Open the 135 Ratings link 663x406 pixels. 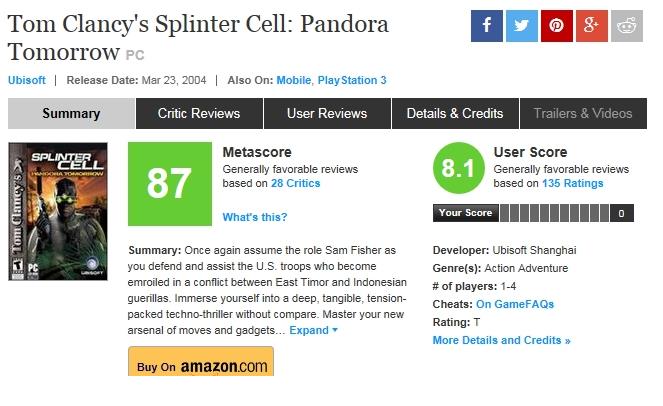click(x=573, y=184)
